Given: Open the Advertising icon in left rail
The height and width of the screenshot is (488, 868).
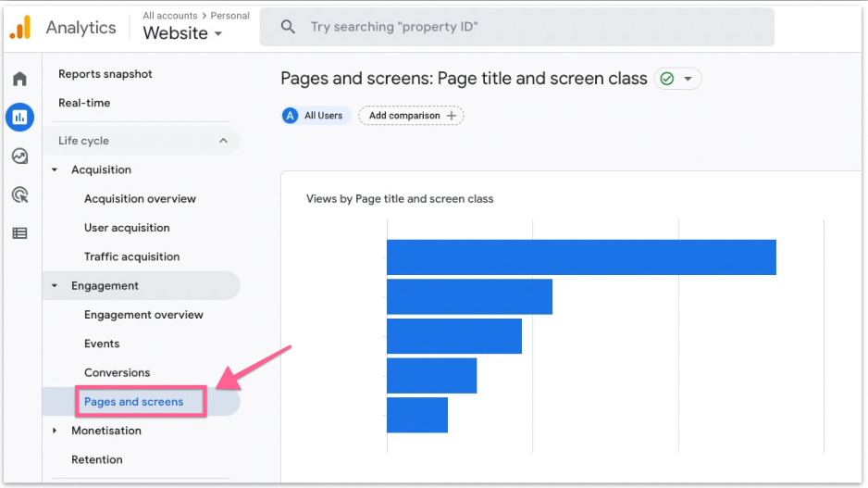Looking at the screenshot, I should (x=19, y=194).
